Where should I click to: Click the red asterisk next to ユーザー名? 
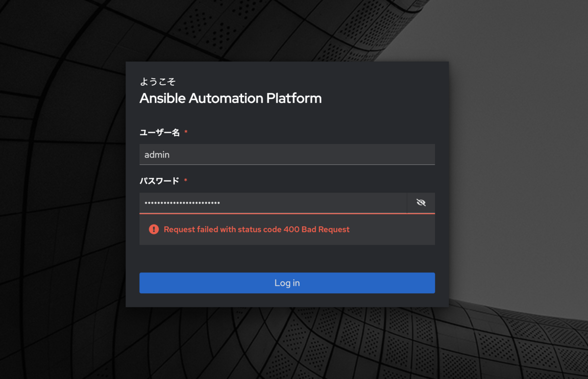[186, 132]
